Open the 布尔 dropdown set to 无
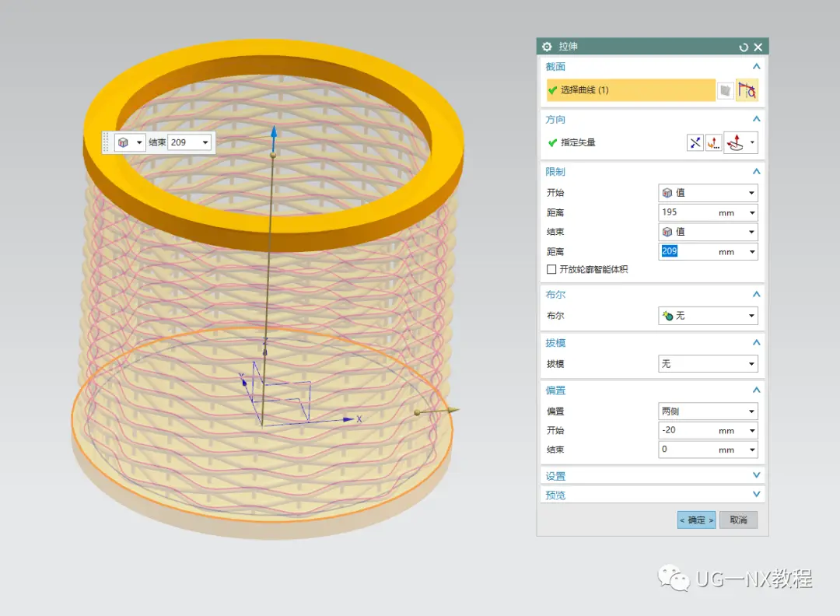Viewport: 840px width, 616px height. (708, 316)
